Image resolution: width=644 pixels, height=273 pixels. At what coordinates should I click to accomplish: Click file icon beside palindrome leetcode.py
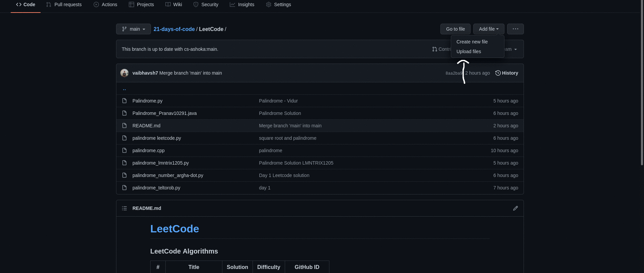coord(124,138)
